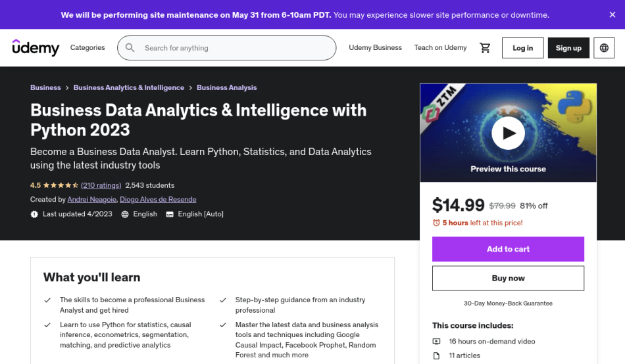Viewport: 625px width, 364px height.
Task: Click the on-demand video icon
Action: click(436, 341)
